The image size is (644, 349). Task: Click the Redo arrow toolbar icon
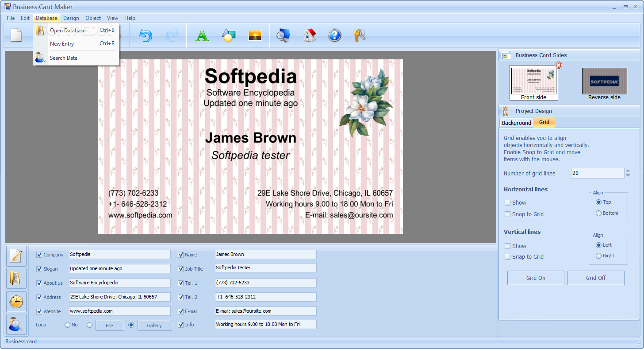click(x=172, y=35)
